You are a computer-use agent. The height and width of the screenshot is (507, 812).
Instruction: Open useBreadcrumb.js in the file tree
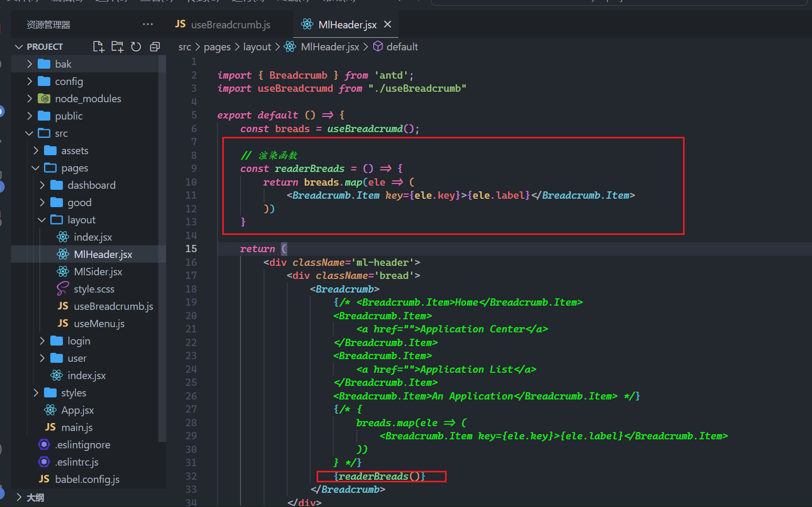(113, 306)
